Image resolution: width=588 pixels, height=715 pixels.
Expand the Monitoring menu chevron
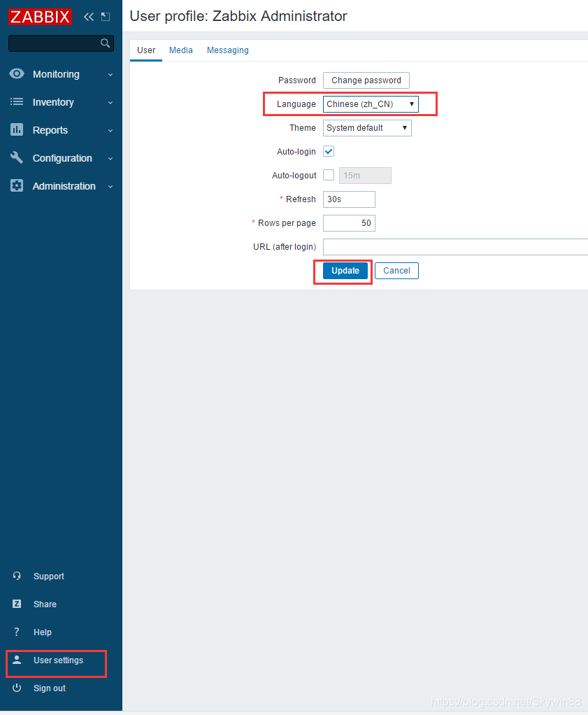point(110,74)
